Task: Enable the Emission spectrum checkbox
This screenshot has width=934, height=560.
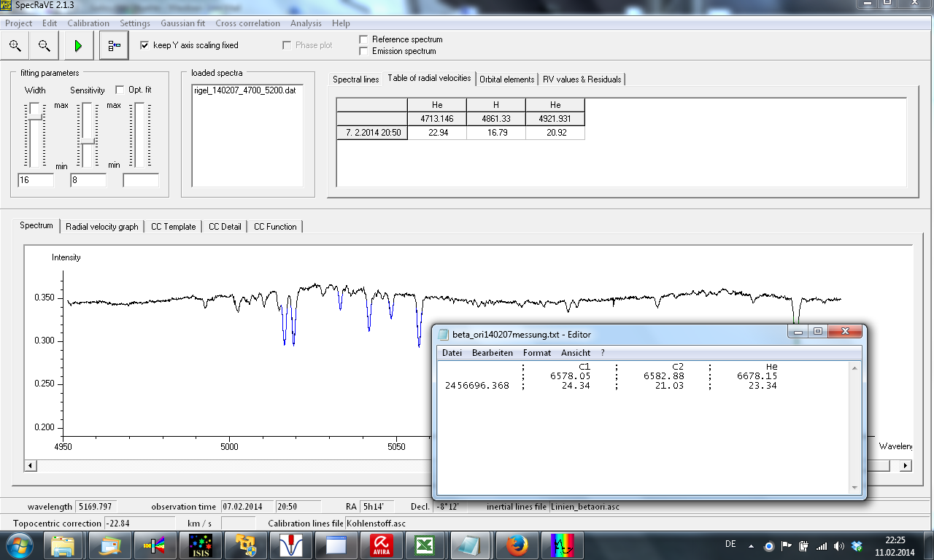Action: 364,51
